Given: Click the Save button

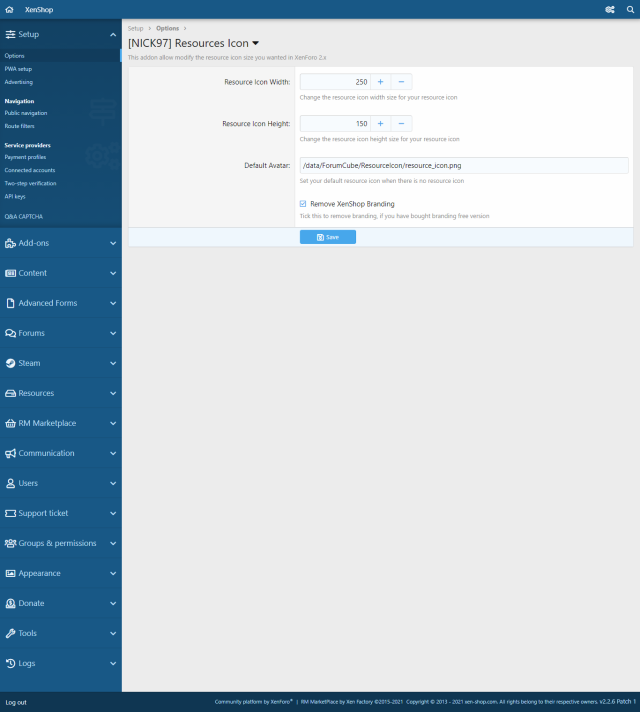Looking at the screenshot, I should tap(327, 237).
